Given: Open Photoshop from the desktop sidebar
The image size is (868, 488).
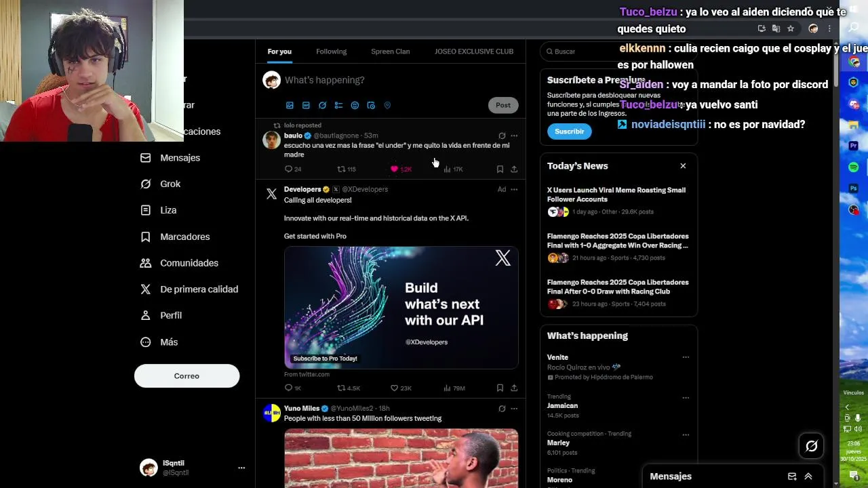Looking at the screenshot, I should pyautogui.click(x=854, y=188).
